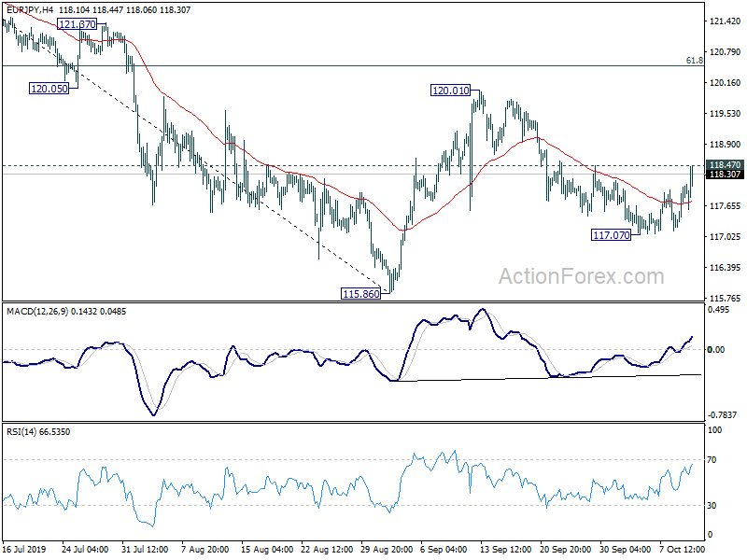Click the 115.765 price axis value
Viewport: 747px width, 560px height.
[726, 298]
